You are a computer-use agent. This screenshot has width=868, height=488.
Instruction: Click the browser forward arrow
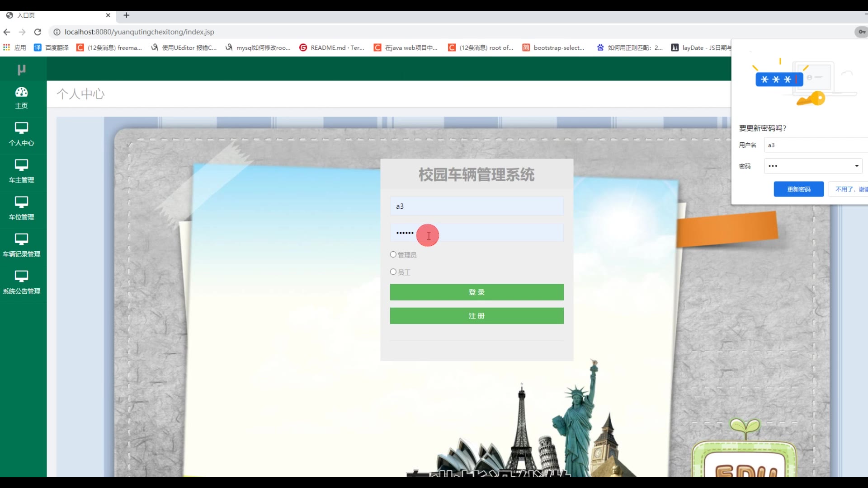coord(22,32)
